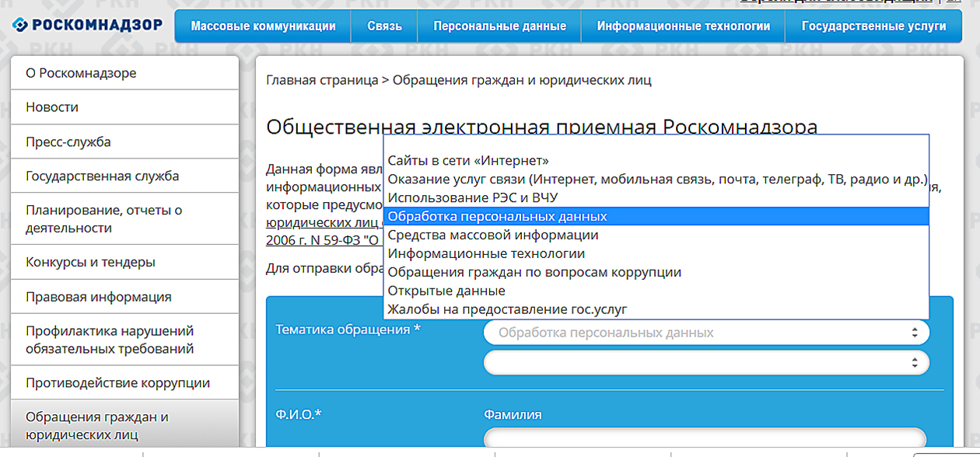The width and height of the screenshot is (980, 457).
Task: Open the Государственные услуги tab
Action: (874, 26)
